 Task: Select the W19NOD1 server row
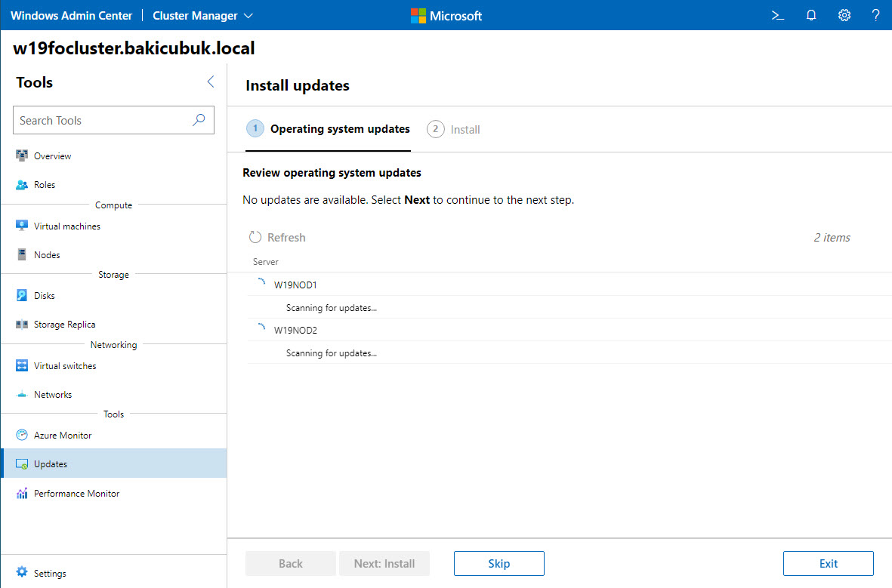click(570, 285)
